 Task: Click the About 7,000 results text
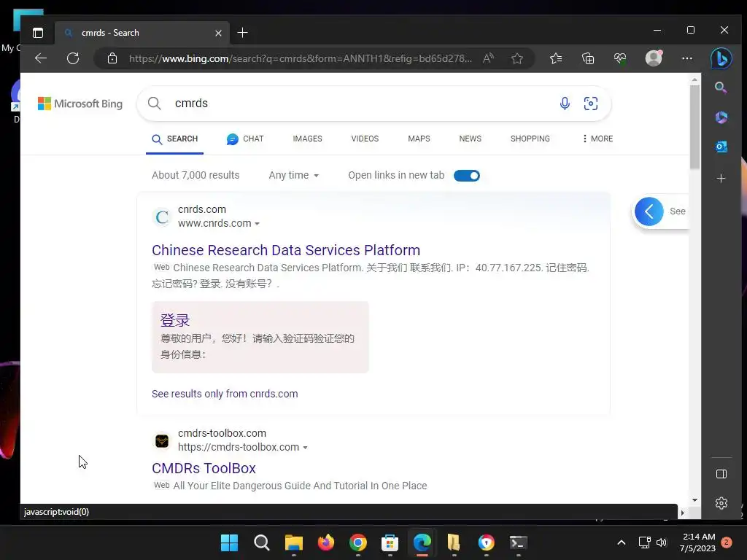(x=196, y=175)
